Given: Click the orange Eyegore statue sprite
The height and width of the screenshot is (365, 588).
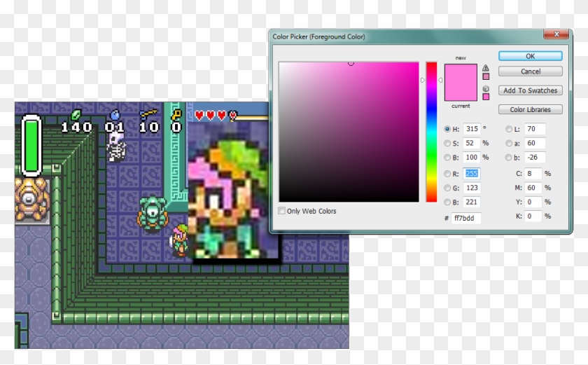Looking at the screenshot, I should 31,199.
